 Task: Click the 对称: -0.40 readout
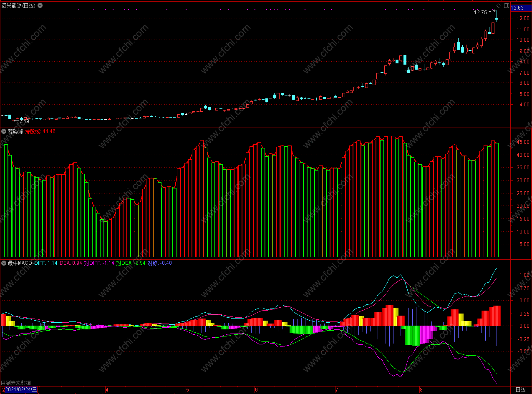click(160, 263)
